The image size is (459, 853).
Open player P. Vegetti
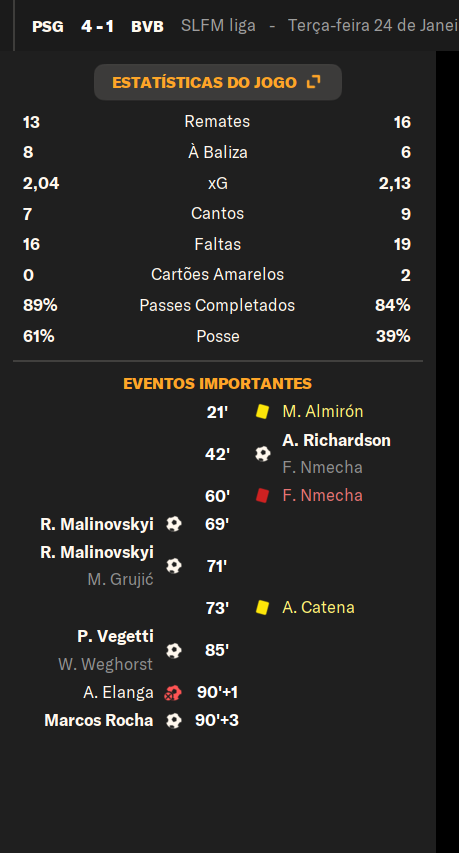pyautogui.click(x=115, y=636)
